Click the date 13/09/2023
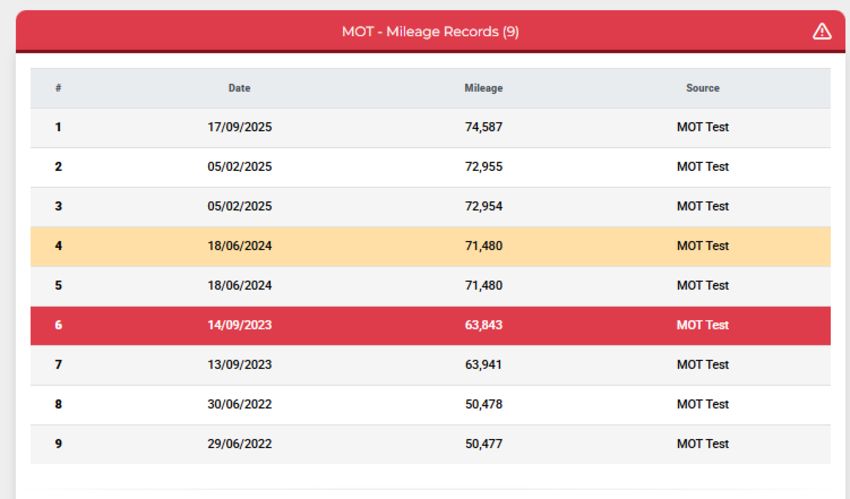The width and height of the screenshot is (850, 499). (240, 365)
